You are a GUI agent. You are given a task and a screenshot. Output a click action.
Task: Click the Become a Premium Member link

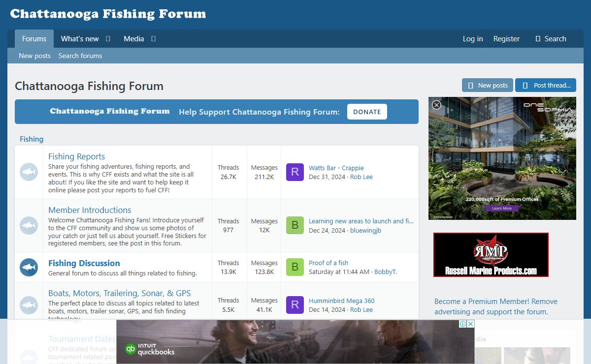pyautogui.click(x=496, y=306)
